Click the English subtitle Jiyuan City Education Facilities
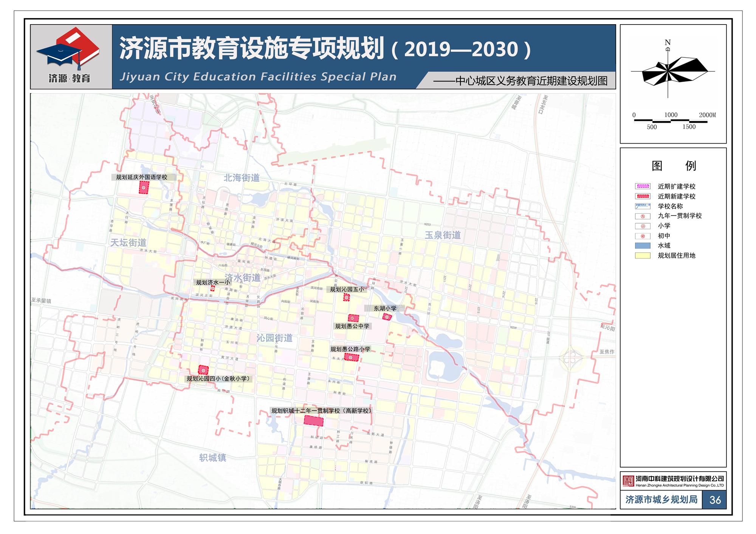The image size is (756, 534). pyautogui.click(x=258, y=77)
